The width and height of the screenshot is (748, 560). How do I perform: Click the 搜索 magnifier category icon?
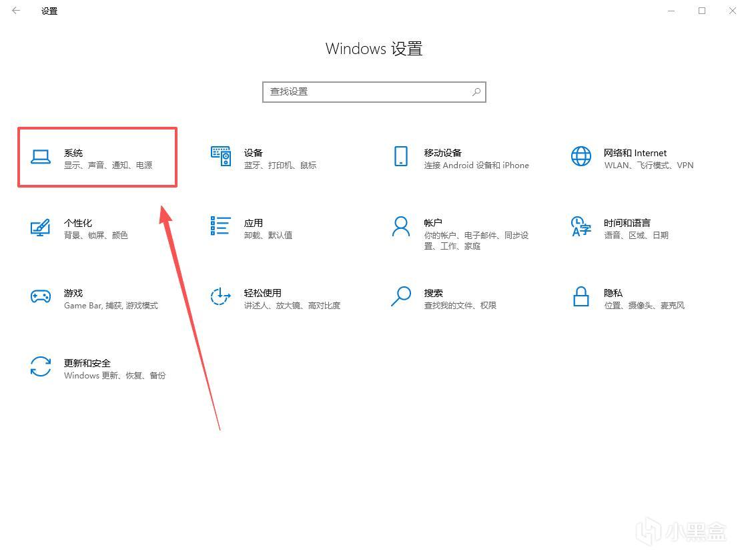pyautogui.click(x=401, y=296)
